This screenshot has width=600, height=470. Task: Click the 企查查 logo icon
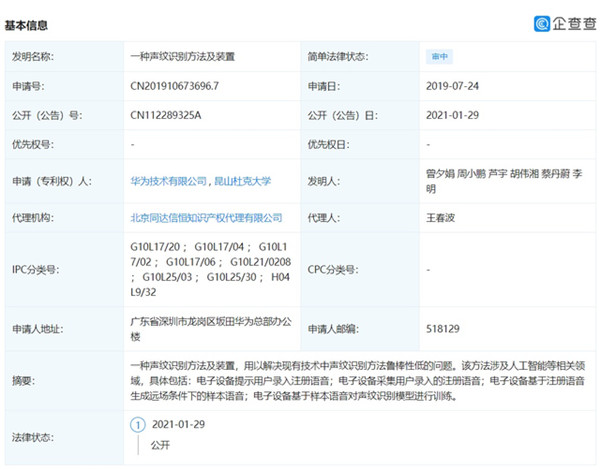point(542,23)
